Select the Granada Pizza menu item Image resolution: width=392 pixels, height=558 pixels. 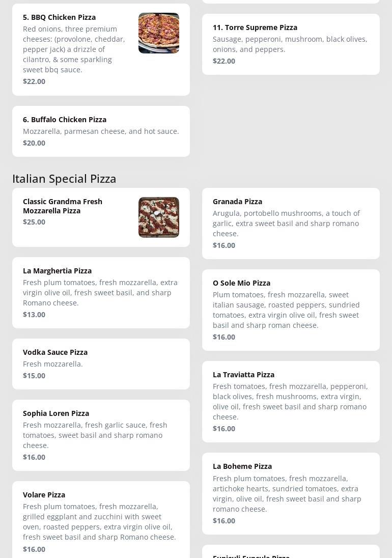[x=290, y=223]
